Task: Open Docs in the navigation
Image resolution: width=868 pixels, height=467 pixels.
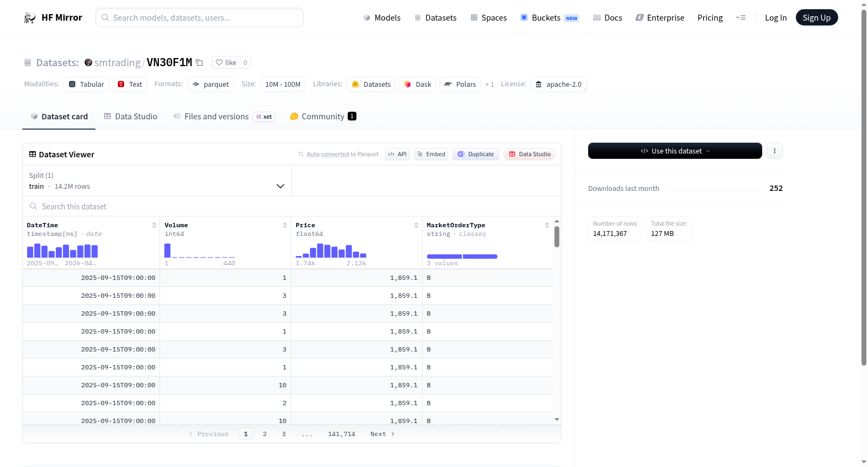Action: (x=608, y=17)
